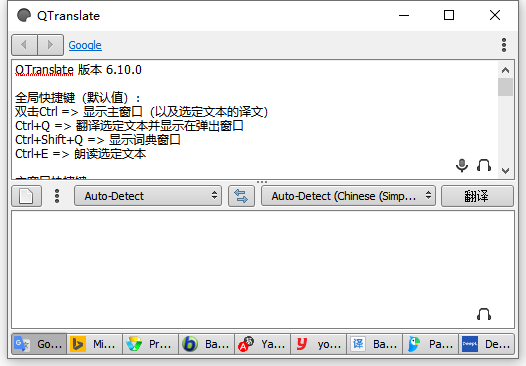Image resolution: width=526 pixels, height=366 pixels.
Task: Listen to translated text via headphones icon
Action: pyautogui.click(x=484, y=314)
